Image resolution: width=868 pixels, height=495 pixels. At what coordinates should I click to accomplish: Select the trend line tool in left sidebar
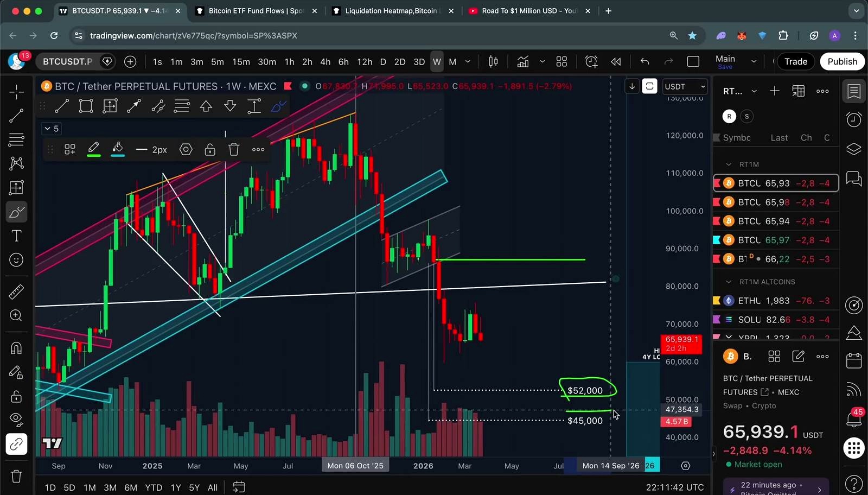16,115
